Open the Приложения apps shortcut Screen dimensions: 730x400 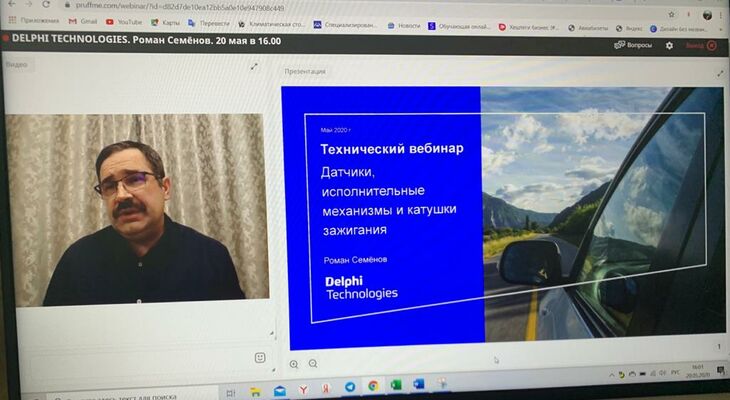pos(34,20)
